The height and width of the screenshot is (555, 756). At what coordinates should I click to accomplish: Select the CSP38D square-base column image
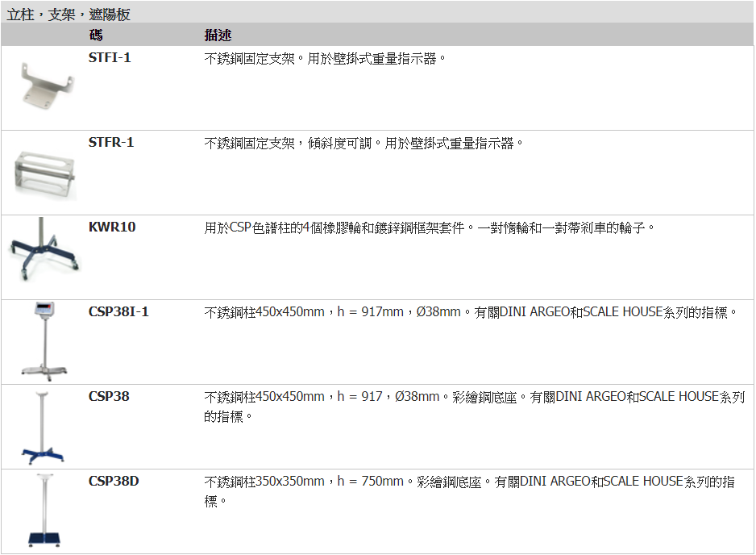click(x=44, y=511)
